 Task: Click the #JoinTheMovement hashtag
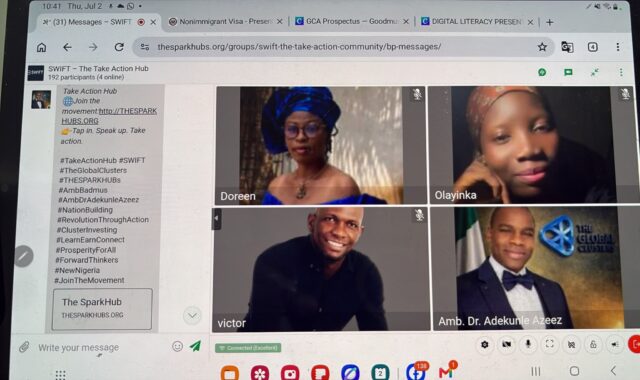[89, 280]
